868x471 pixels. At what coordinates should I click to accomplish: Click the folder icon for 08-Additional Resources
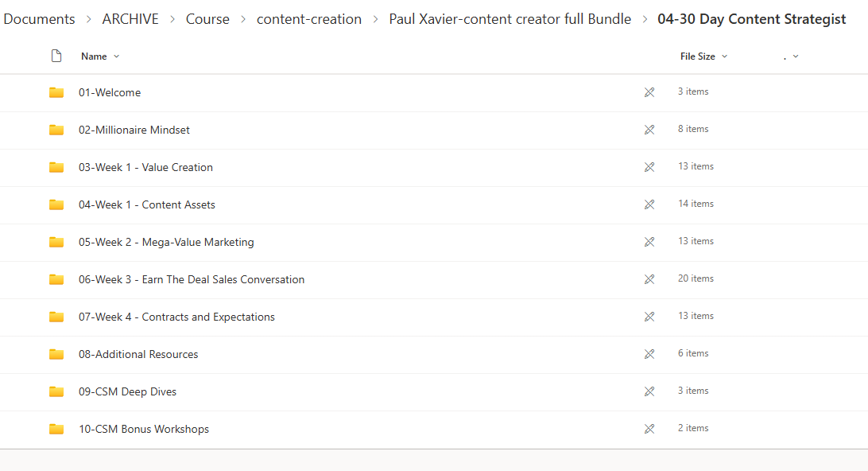point(56,354)
